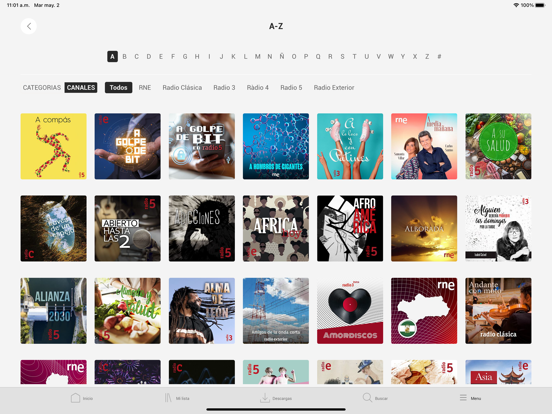Open the Amordiscos program
This screenshot has height=414, width=552.
tap(350, 311)
